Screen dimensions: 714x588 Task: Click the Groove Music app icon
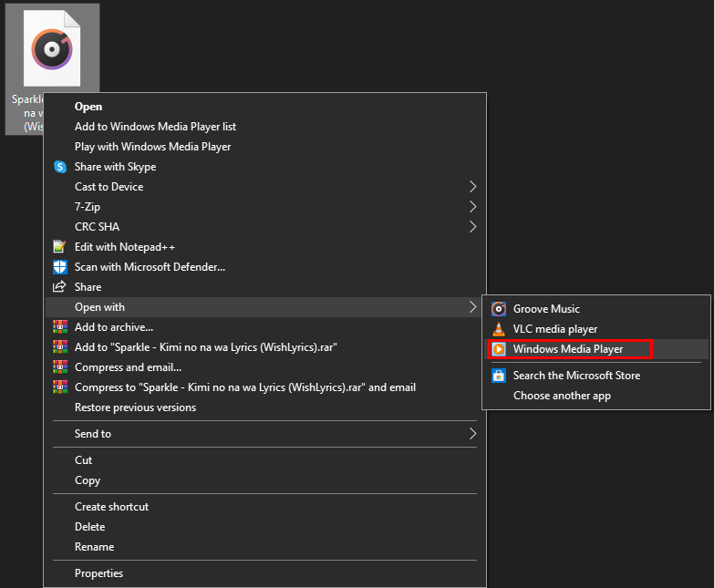pyautogui.click(x=499, y=309)
